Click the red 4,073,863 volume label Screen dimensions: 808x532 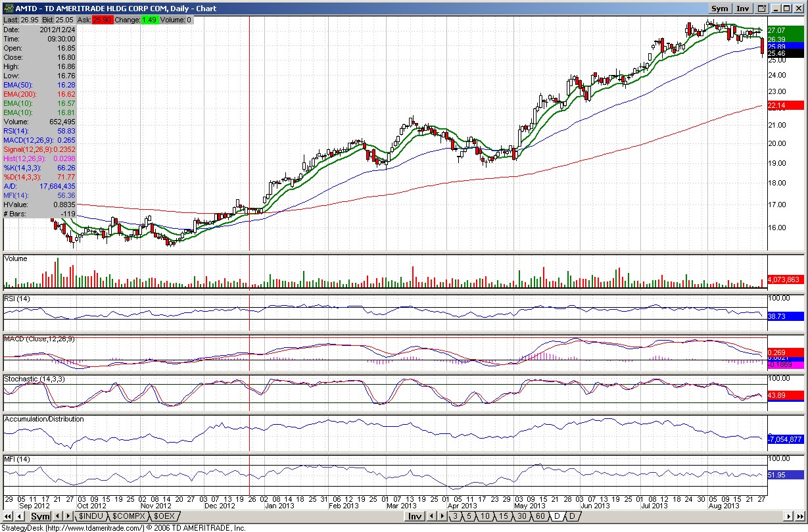[x=786, y=279]
